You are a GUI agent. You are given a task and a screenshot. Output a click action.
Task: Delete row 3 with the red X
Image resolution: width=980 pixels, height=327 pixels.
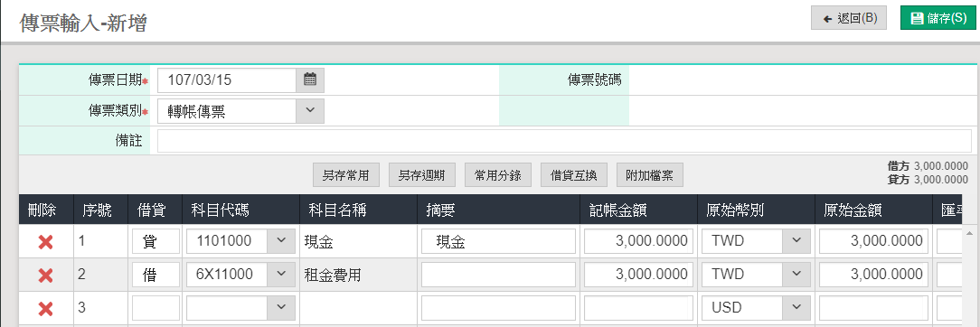(45, 308)
